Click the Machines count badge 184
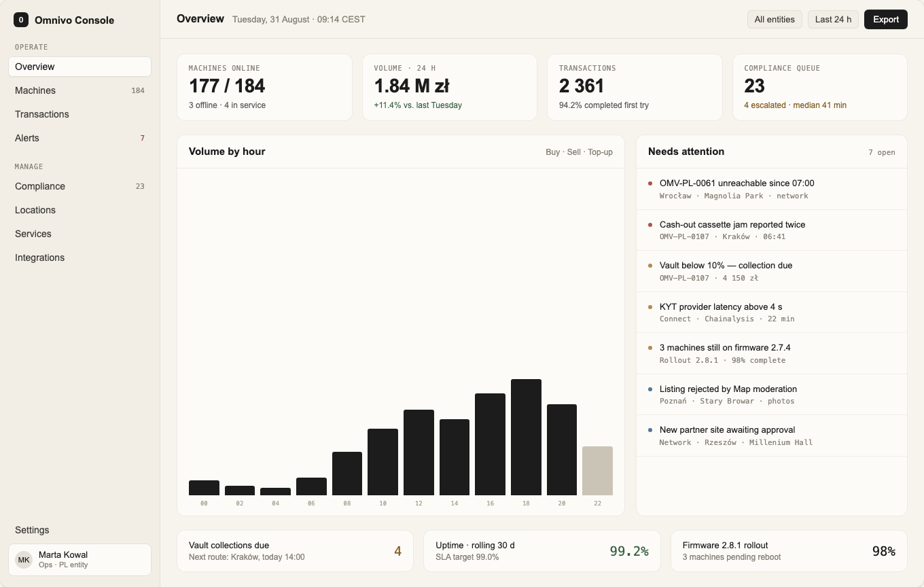924x587 pixels. 138,90
